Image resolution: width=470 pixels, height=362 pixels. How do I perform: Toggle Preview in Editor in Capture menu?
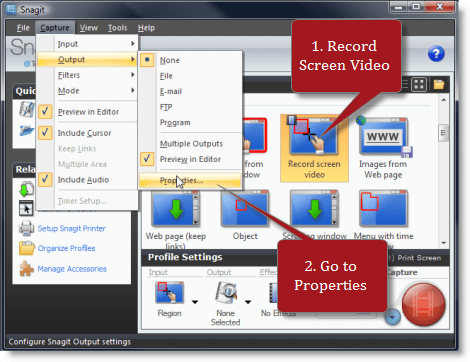(x=87, y=112)
